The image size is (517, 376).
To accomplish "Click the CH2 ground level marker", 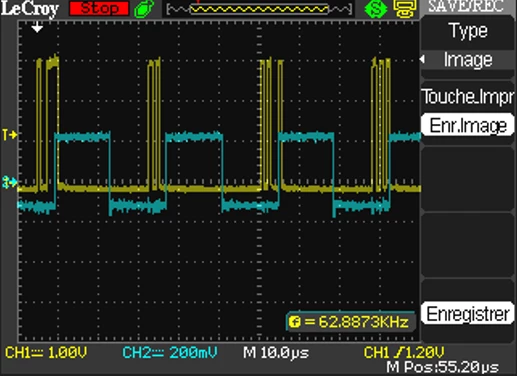I will (x=9, y=182).
